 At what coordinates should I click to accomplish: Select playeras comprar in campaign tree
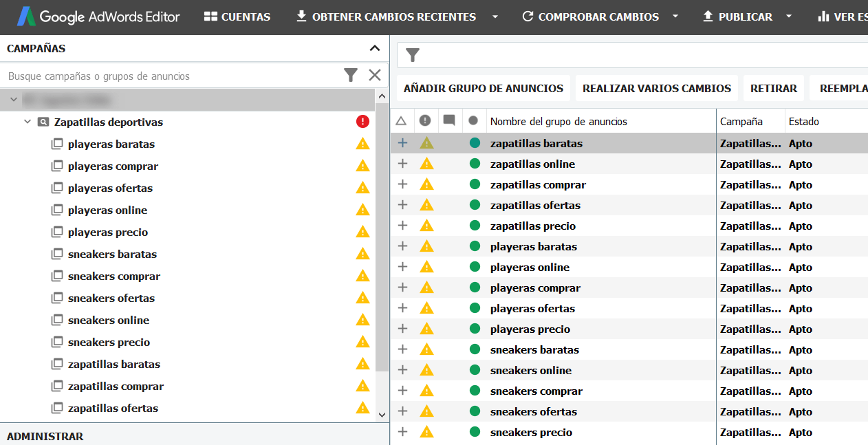pos(113,166)
